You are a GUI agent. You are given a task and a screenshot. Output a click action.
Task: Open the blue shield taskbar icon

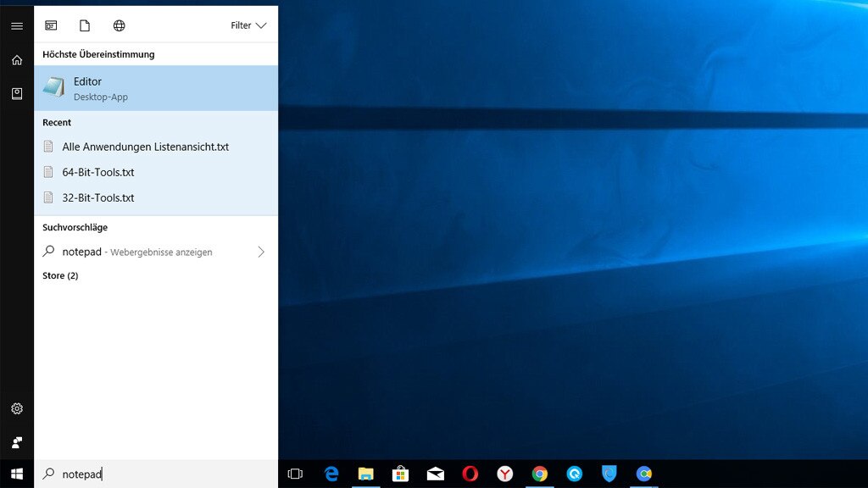point(609,474)
